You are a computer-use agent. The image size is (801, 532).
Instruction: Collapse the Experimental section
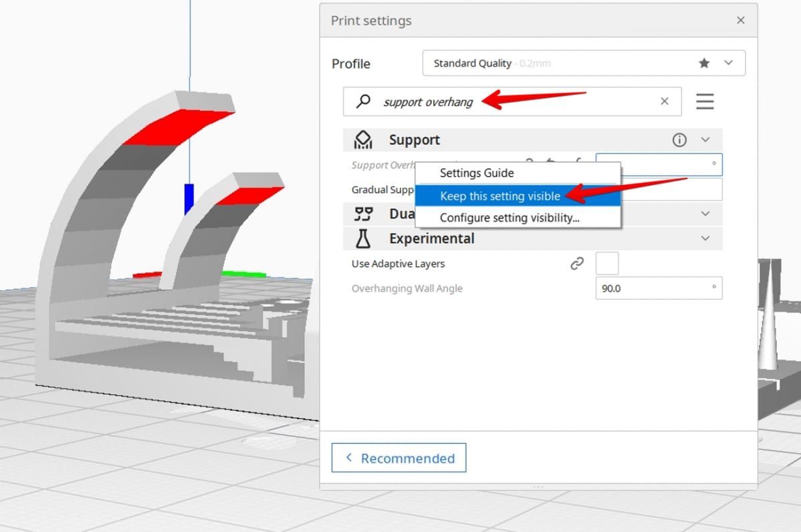[x=706, y=238]
